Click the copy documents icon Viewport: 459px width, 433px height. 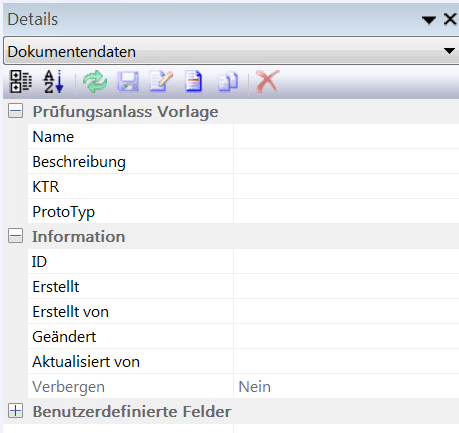[x=228, y=82]
